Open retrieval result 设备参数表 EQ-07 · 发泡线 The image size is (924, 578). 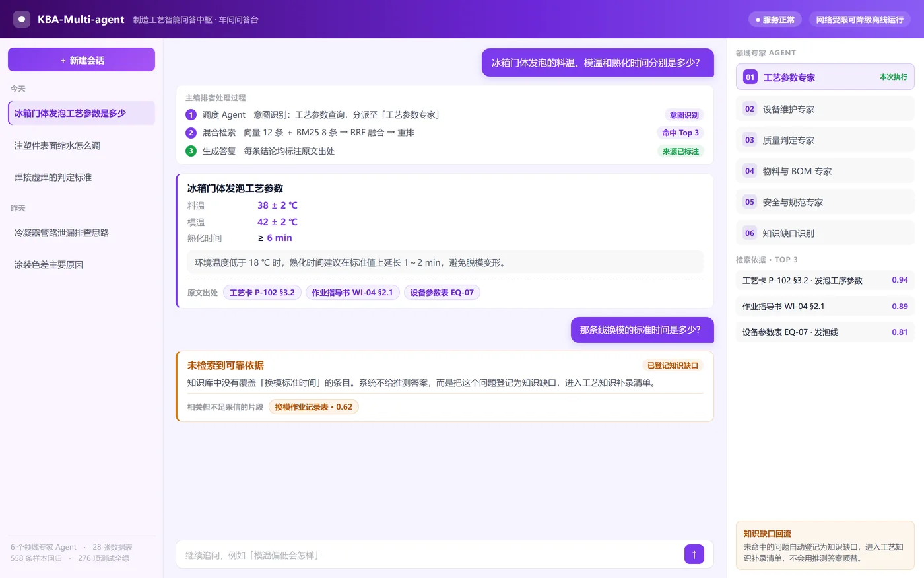coord(825,332)
